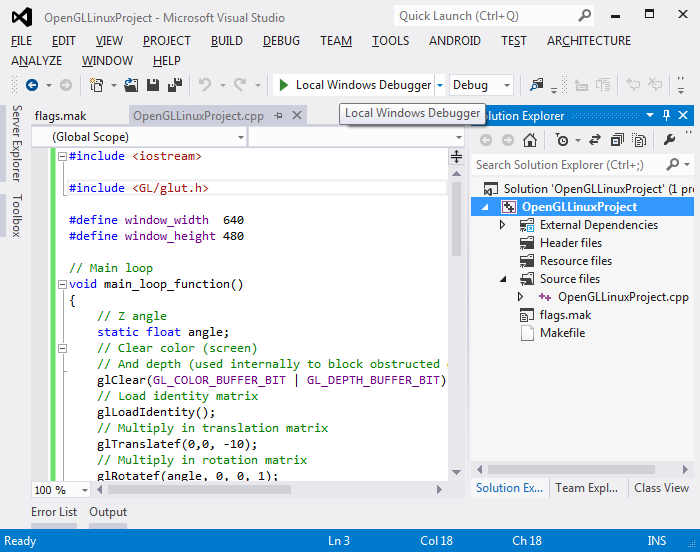700x552 pixels.
Task: Click the Navigate Forward arrow icon
Action: (66, 85)
